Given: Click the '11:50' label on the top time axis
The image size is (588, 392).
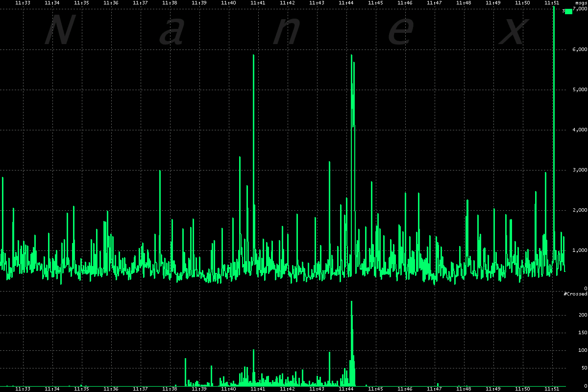Looking at the screenshot, I should point(522,3).
